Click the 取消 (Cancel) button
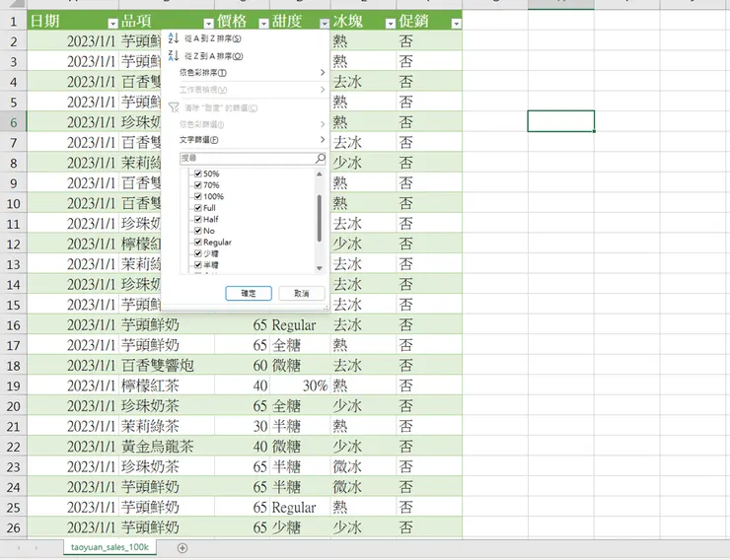This screenshot has height=560, width=730. click(x=302, y=293)
